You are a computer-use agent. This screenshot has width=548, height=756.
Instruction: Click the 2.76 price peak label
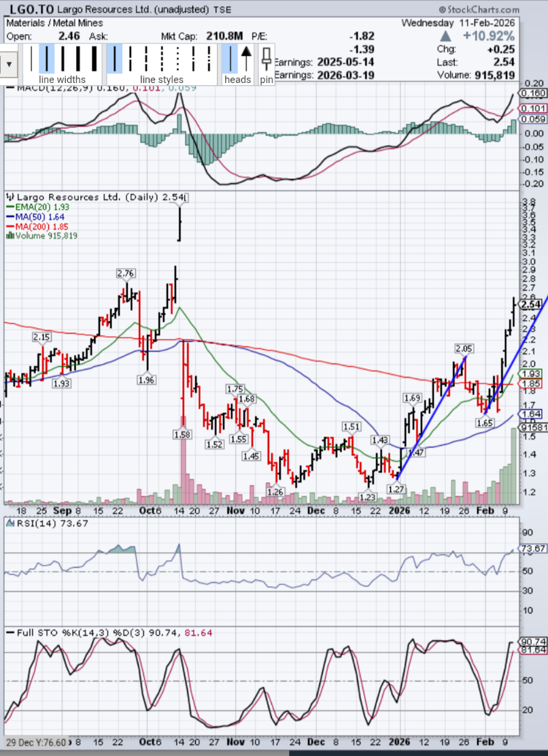pyautogui.click(x=126, y=274)
